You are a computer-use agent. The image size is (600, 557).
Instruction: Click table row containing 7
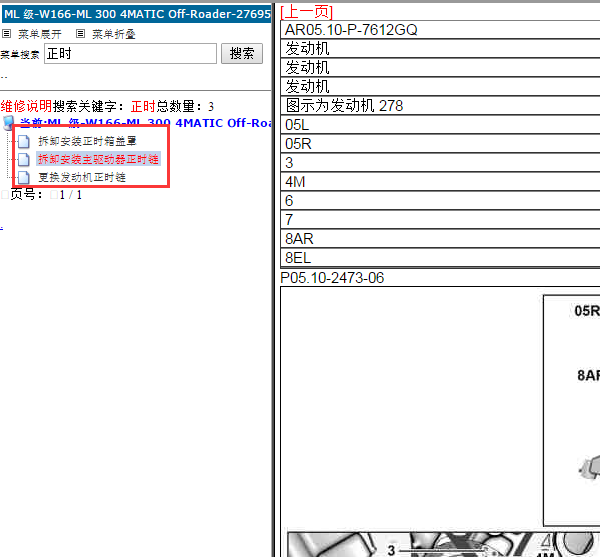click(440, 220)
